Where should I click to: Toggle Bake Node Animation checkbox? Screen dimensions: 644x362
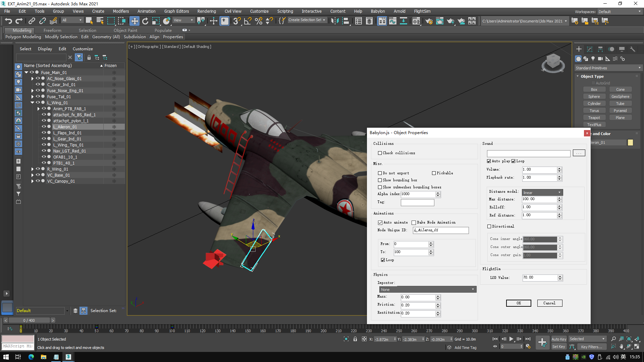[x=414, y=223]
